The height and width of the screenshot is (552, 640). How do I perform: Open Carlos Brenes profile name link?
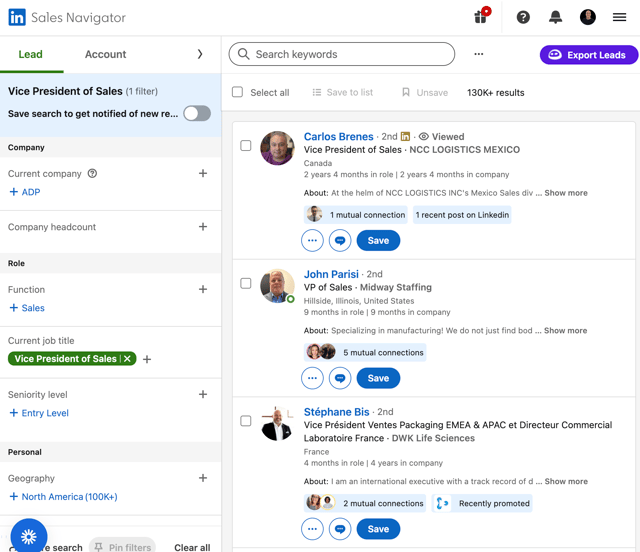[338, 136]
